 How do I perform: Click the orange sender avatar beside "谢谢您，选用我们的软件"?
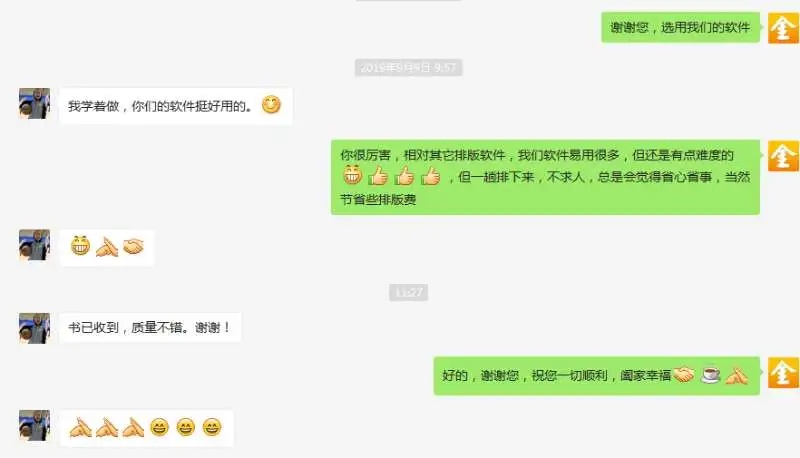pyautogui.click(x=784, y=28)
